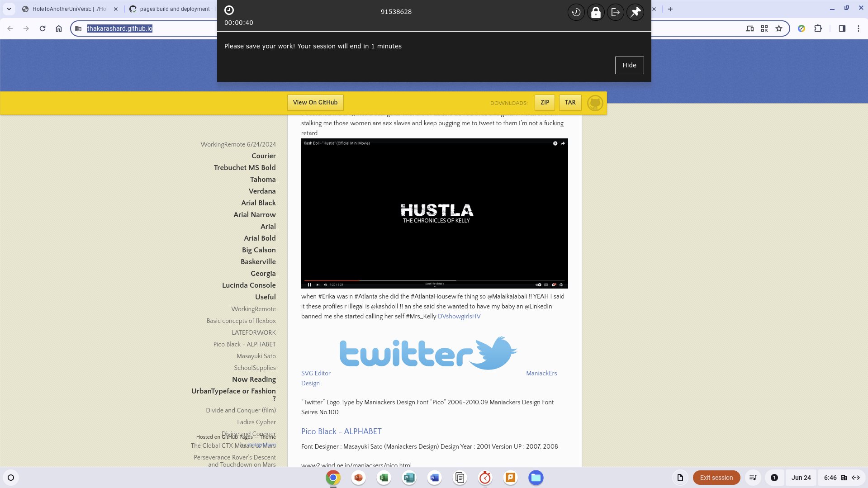
Task: Open LATEFORWORK sidebar link
Action: pos(253,332)
